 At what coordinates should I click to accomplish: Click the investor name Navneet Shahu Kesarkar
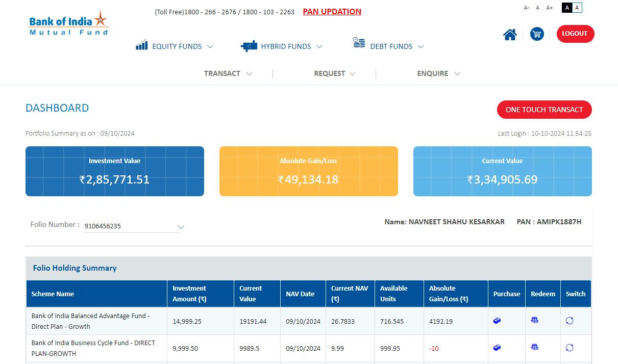(457, 222)
